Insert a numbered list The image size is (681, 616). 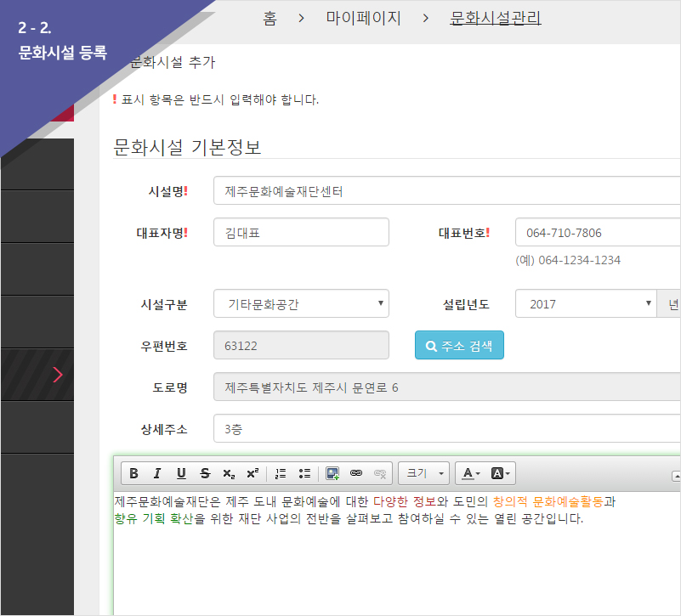pyautogui.click(x=281, y=473)
